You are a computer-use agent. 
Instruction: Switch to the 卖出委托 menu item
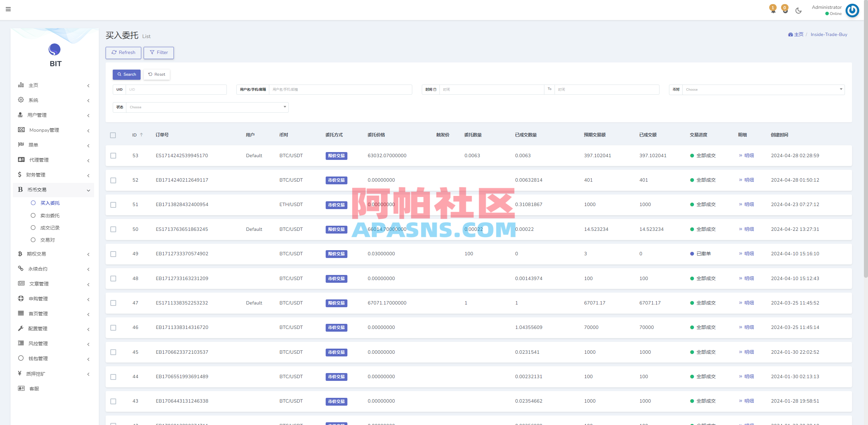(x=50, y=215)
